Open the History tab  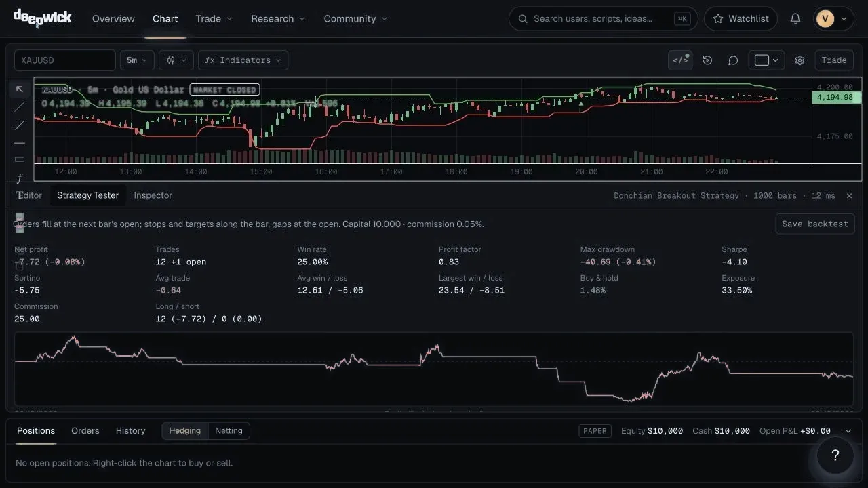(x=130, y=431)
